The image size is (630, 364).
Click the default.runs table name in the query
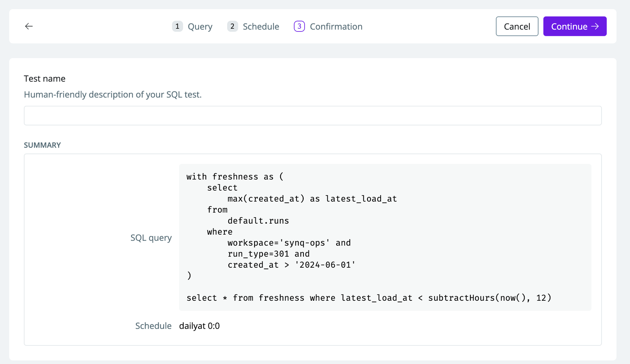(258, 221)
